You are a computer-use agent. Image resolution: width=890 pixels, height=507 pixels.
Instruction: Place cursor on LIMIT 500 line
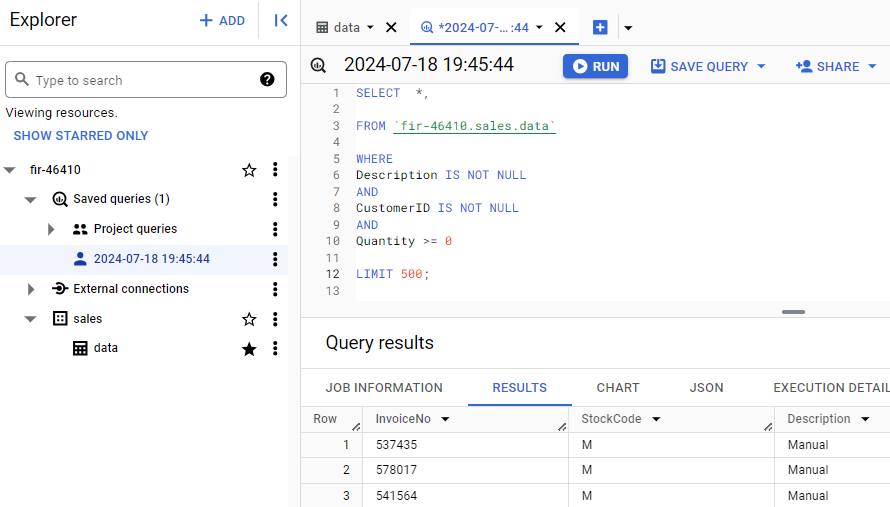tap(393, 274)
